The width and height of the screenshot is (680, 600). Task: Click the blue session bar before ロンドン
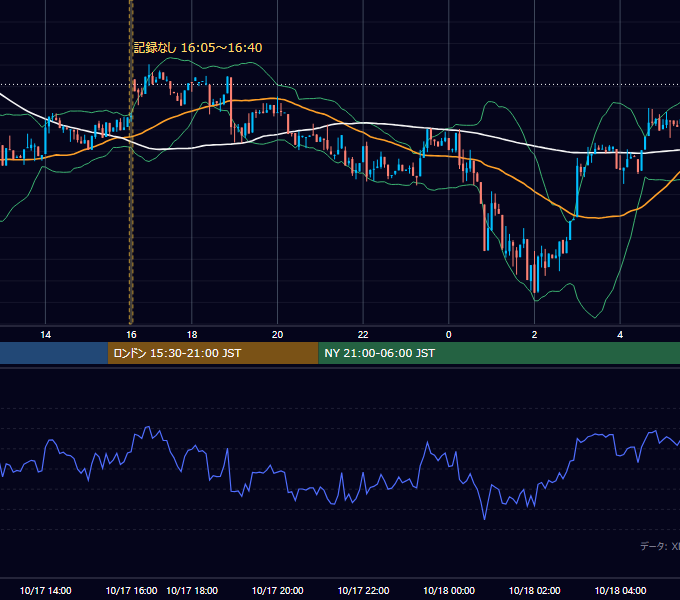pyautogui.click(x=54, y=353)
